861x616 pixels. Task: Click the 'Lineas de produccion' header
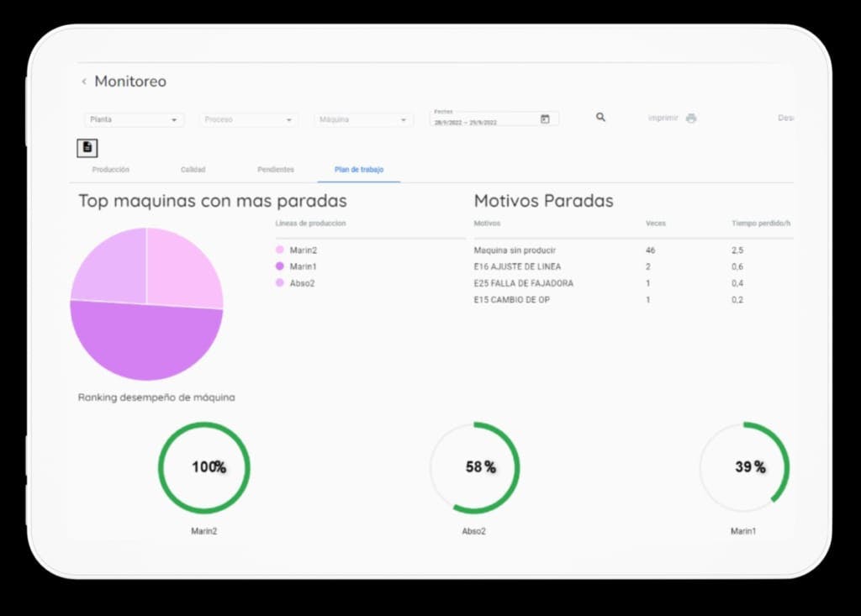point(311,224)
